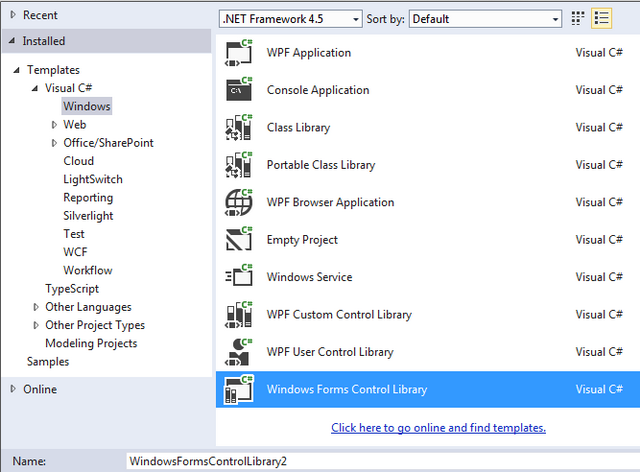Select the Console Application template name
The image size is (640, 472).
click(x=318, y=90)
